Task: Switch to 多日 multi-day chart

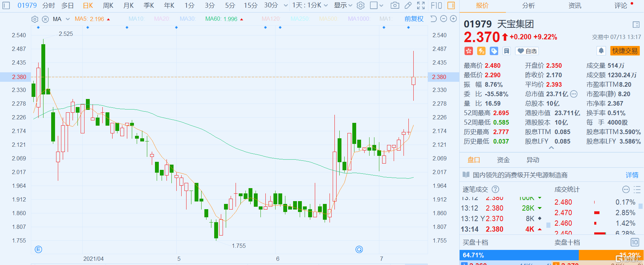Action: pos(68,5)
